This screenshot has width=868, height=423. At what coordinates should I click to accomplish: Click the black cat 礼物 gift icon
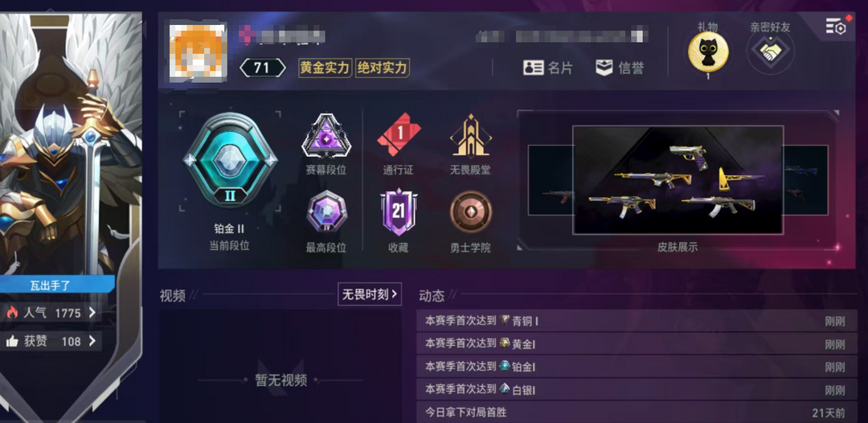coord(708,52)
